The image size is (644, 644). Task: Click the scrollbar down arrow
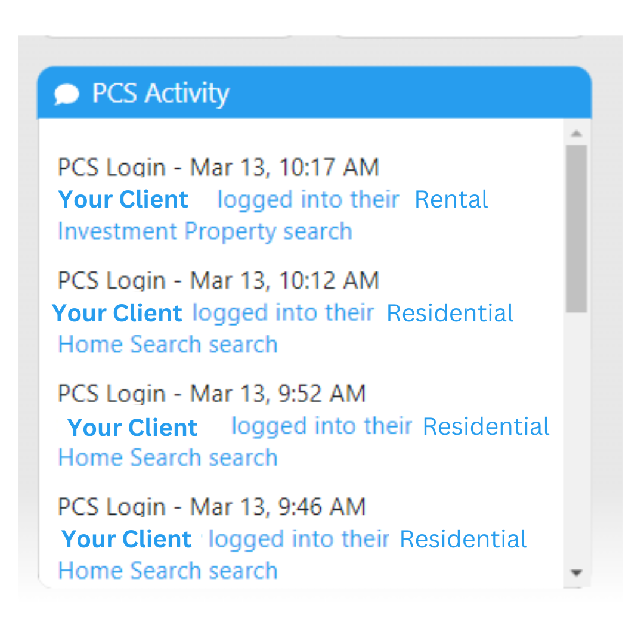(x=577, y=572)
